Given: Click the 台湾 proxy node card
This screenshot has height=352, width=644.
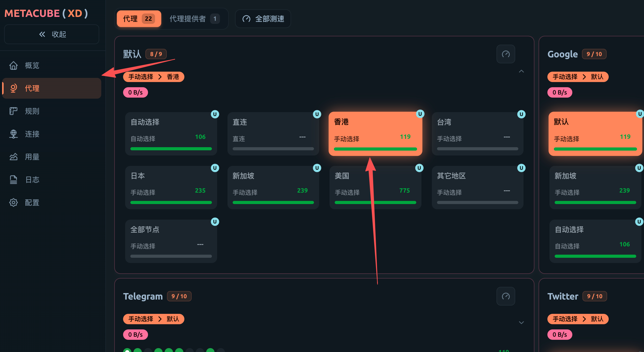Looking at the screenshot, I should [x=477, y=133].
